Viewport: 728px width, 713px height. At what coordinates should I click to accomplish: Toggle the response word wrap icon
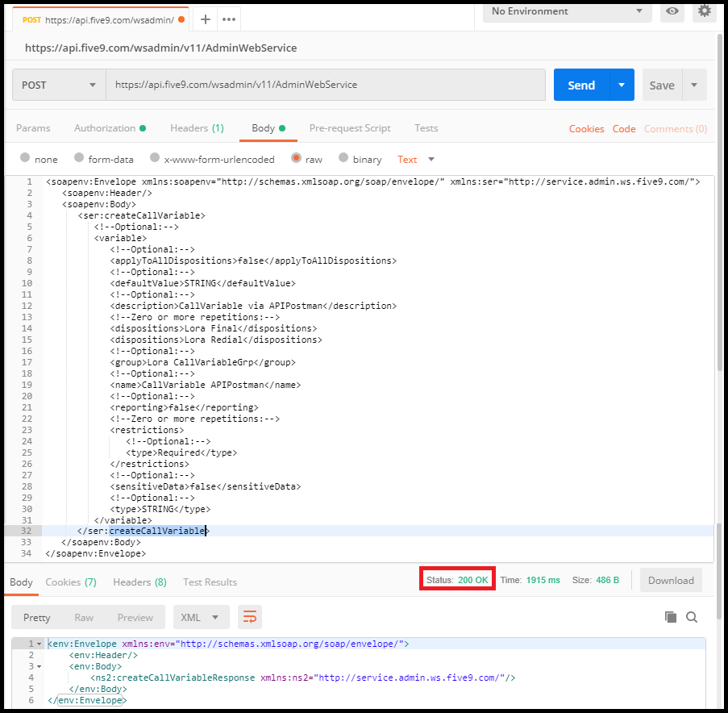(x=250, y=617)
